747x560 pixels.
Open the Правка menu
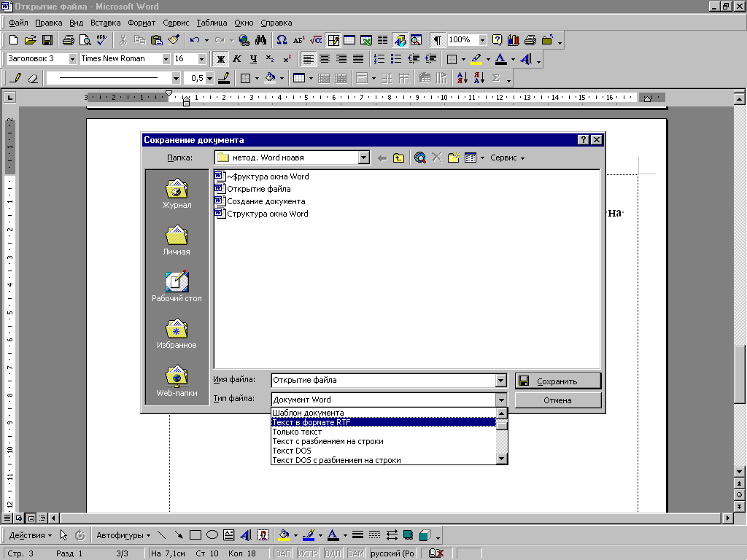(49, 23)
